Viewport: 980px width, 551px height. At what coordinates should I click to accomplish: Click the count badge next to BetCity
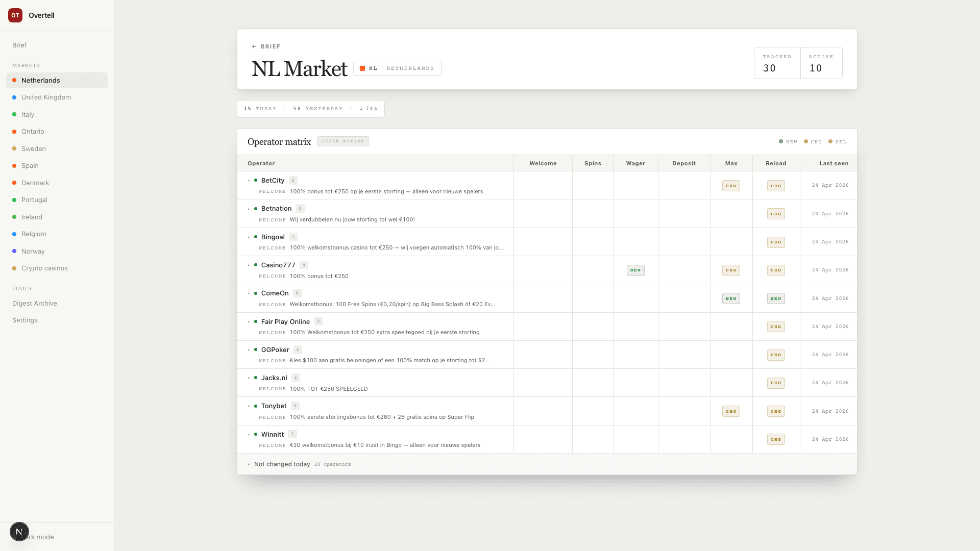(x=293, y=180)
